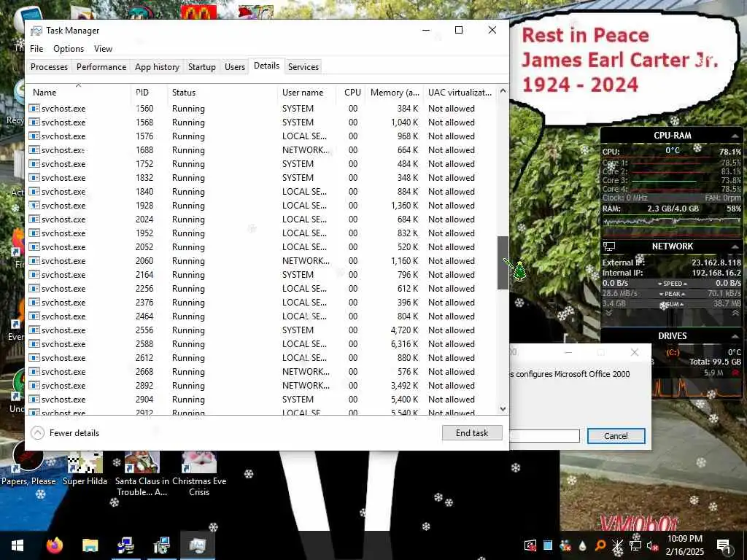
Task: Switch to the Startup tab
Action: [x=201, y=66]
